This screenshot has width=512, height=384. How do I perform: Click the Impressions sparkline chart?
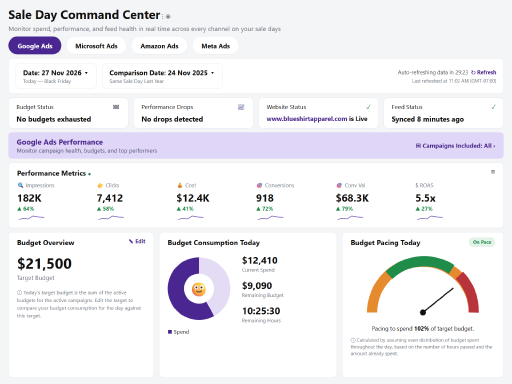[31, 218]
